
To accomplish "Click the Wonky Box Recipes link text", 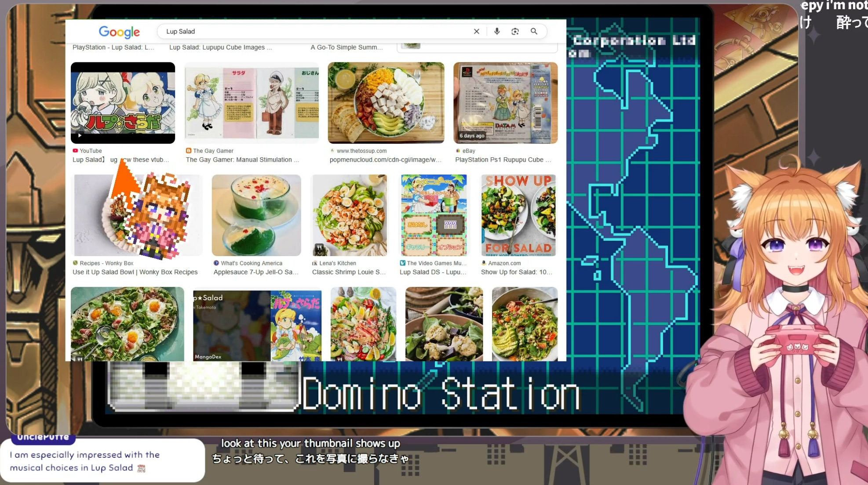I will click(x=135, y=272).
